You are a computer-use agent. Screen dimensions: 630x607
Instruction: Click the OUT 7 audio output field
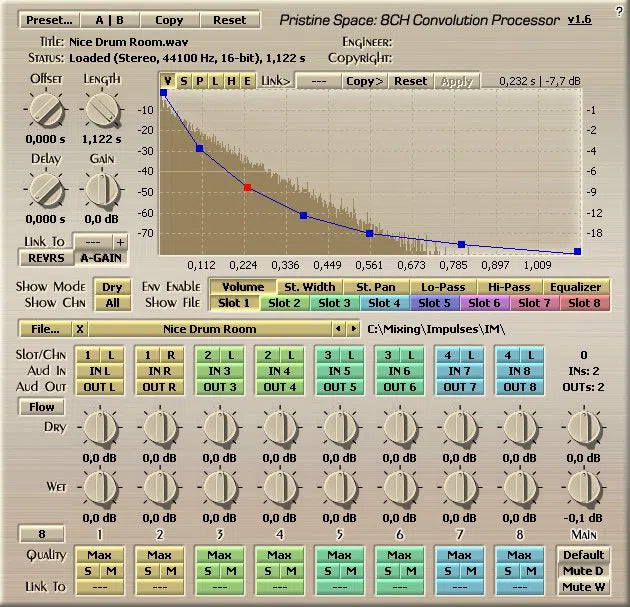pos(460,387)
